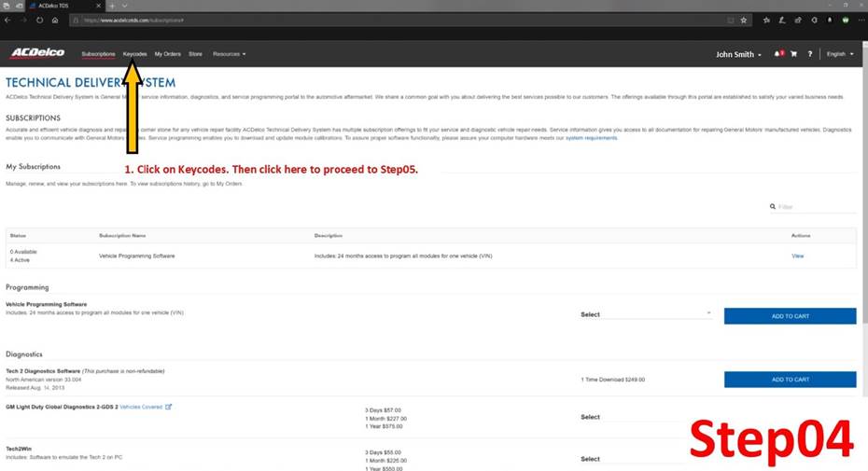Screen dimensions: 868x471
Task: Share this page icon
Action: [798, 20]
